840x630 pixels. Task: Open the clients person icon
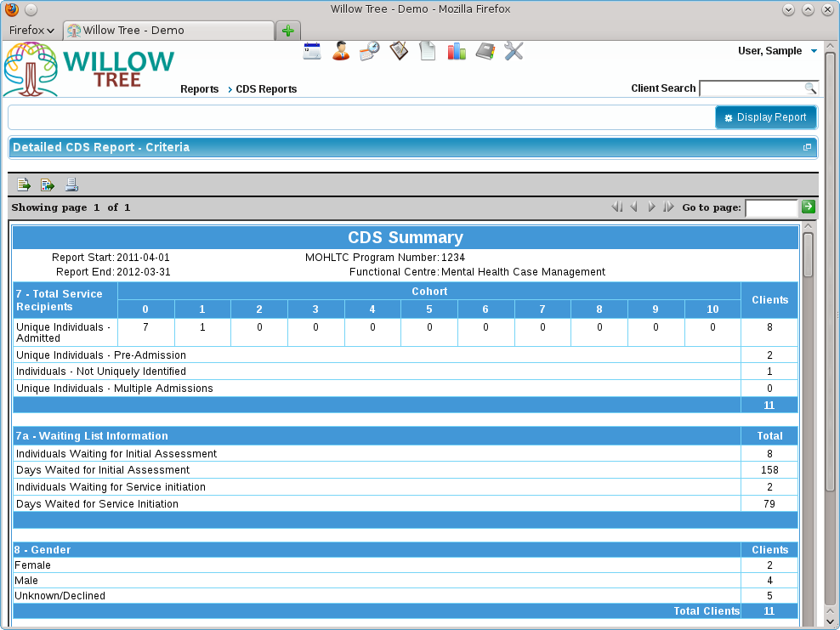pos(341,51)
